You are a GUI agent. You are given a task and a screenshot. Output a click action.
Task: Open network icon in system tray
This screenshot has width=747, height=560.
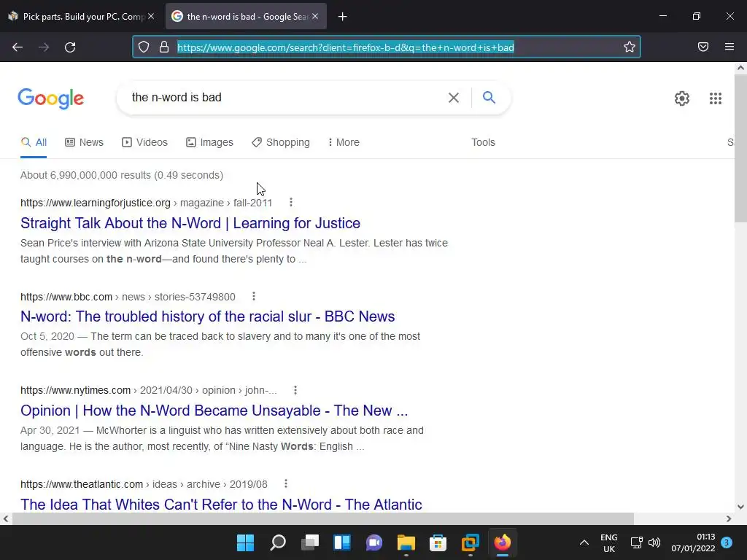pos(636,542)
